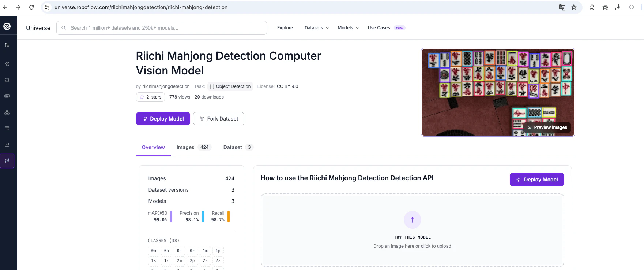Open the starred bookmarks toolbar icon
Viewport: 644px width, 270px height.
point(605,7)
